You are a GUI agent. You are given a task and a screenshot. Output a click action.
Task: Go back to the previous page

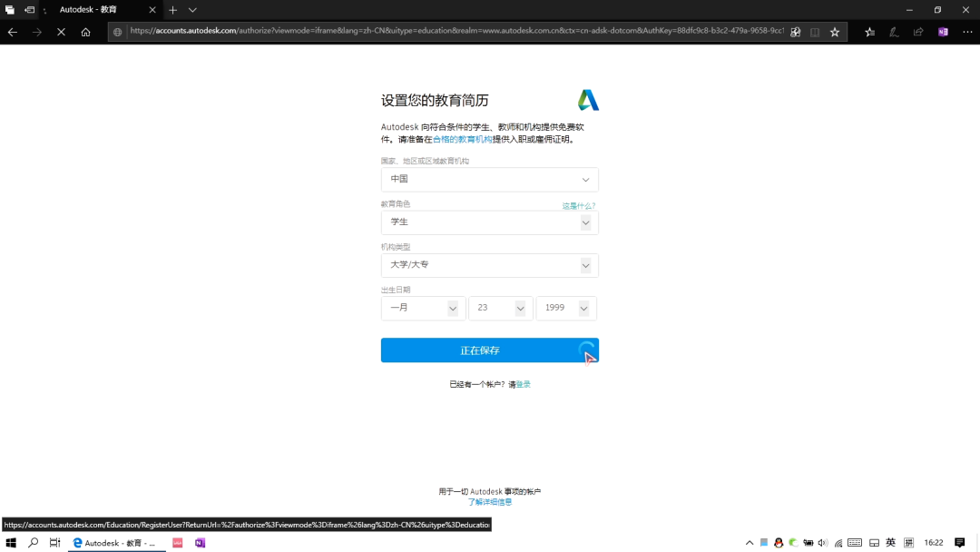(13, 32)
